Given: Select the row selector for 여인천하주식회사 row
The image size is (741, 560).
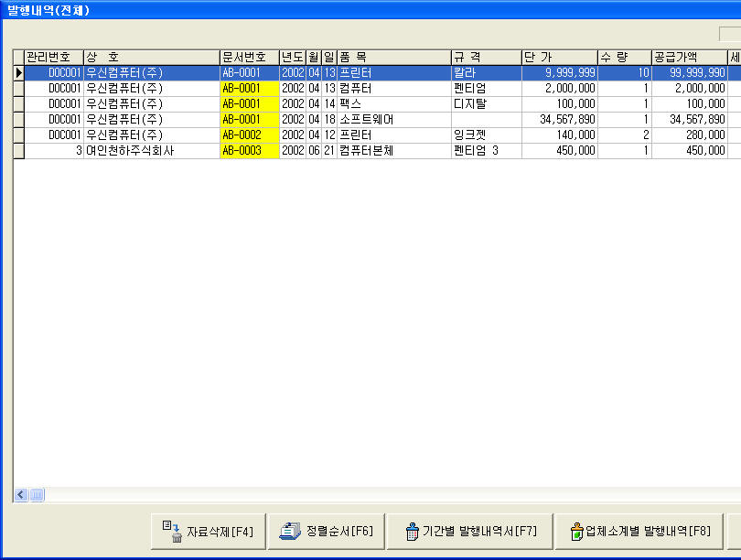Looking at the screenshot, I should point(19,151).
